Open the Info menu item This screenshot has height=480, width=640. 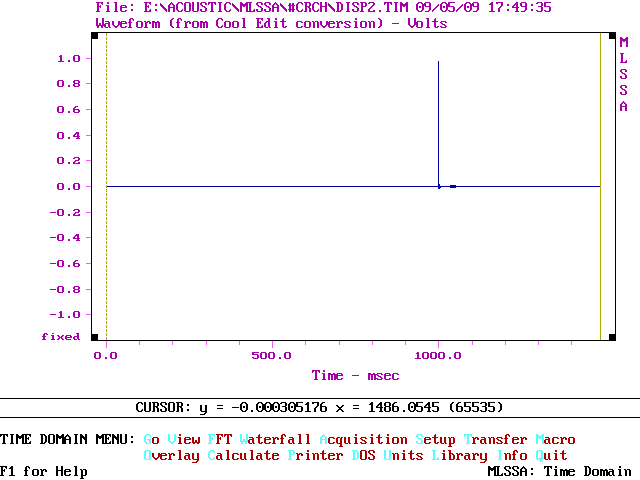[512, 456]
